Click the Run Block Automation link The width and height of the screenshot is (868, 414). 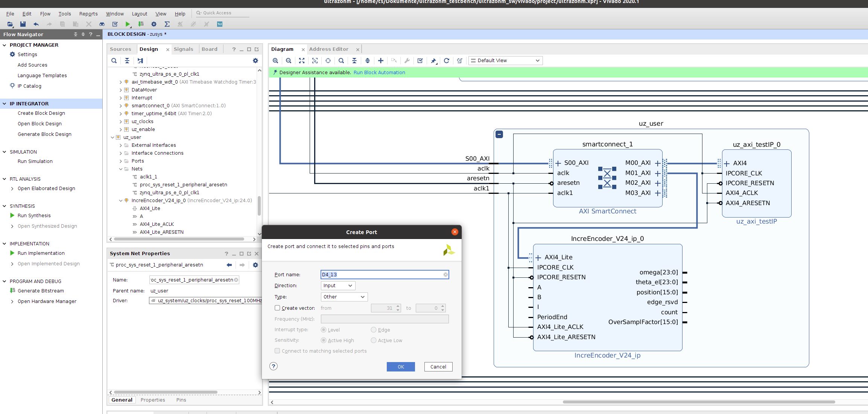point(379,73)
